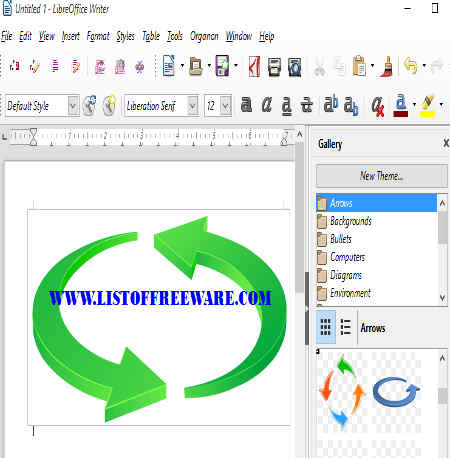Open the Table menu

tap(151, 36)
